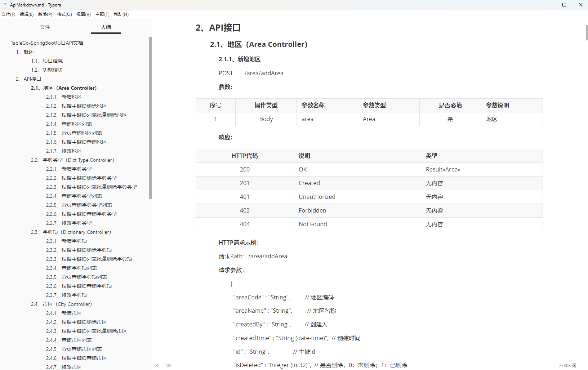Go to 2.2 字典类型 Dict Type Controller
The width and height of the screenshot is (588, 370).
pos(72,160)
